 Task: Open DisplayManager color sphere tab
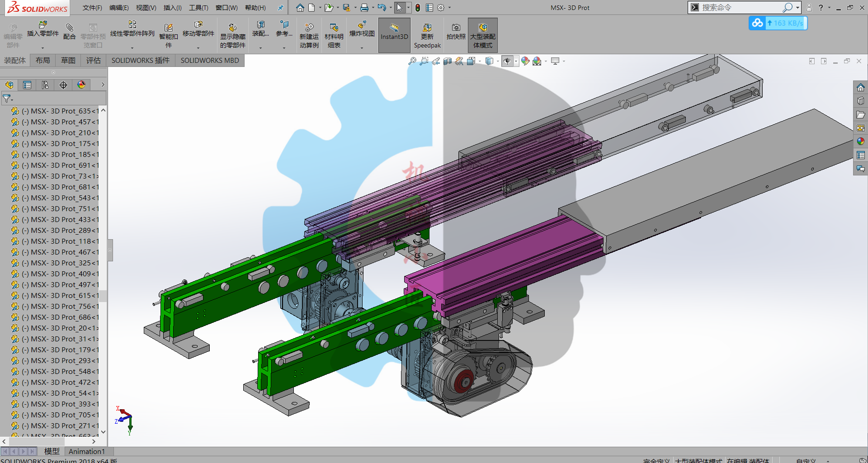(81, 85)
